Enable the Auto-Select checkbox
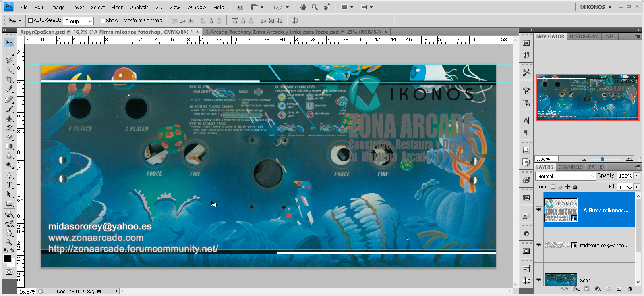This screenshot has height=296, width=644. click(x=30, y=21)
